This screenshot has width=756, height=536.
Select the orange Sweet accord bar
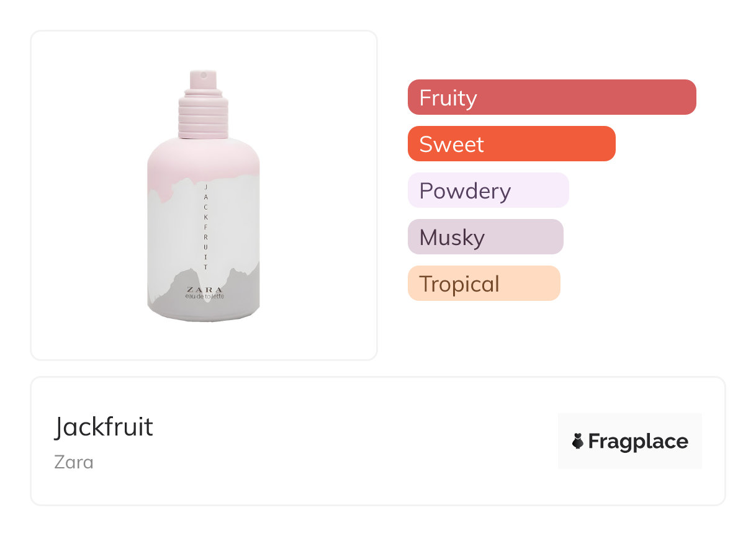(x=511, y=144)
